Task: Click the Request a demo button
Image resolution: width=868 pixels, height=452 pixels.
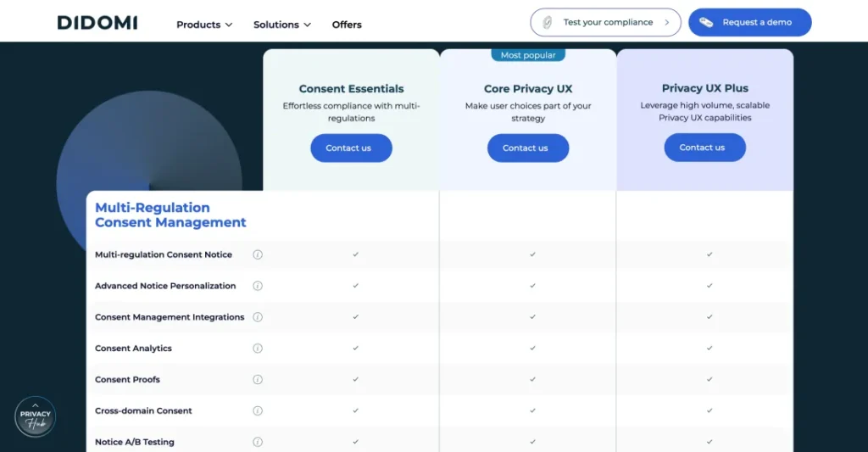Action: tap(749, 23)
